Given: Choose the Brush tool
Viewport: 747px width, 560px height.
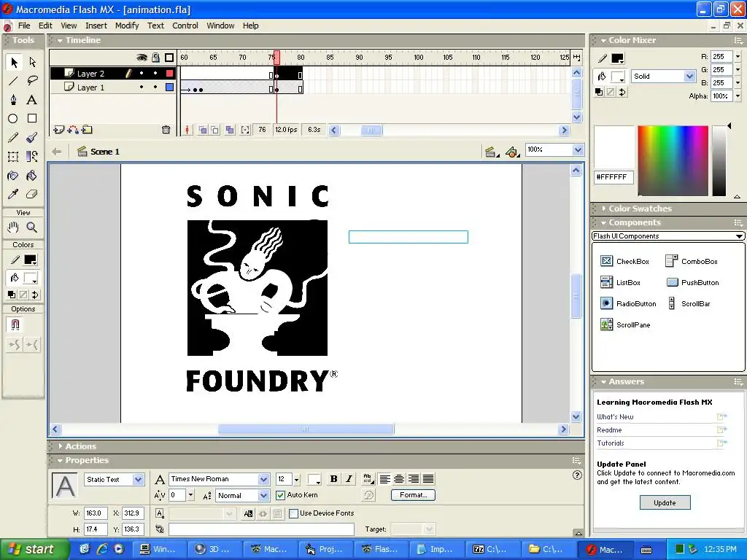Looking at the screenshot, I should pos(32,138).
